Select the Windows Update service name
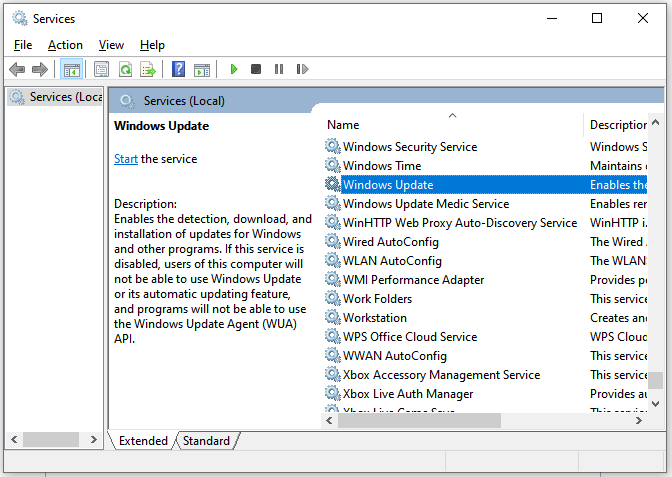Image resolution: width=672 pixels, height=477 pixels. coord(388,185)
